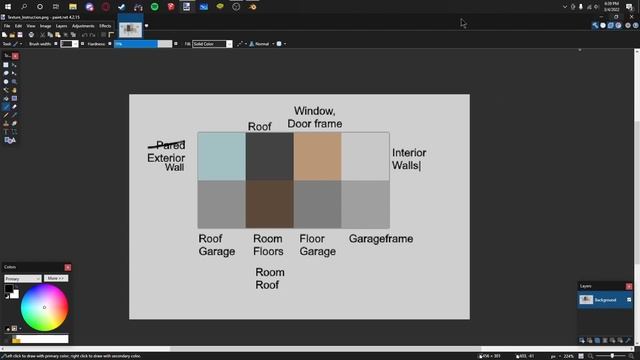Click the Undo toolbar icon

point(84,35)
